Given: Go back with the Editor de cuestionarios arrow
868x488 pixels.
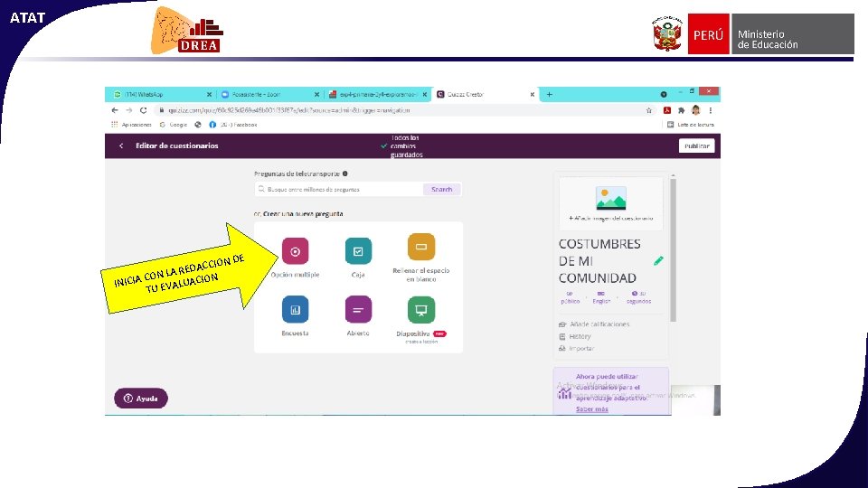Looking at the screenshot, I should [x=121, y=146].
